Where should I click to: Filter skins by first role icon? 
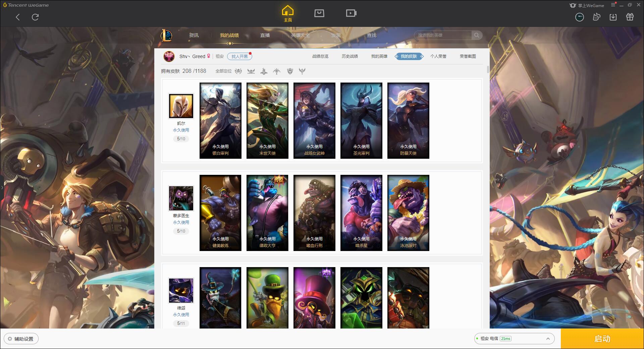point(238,71)
